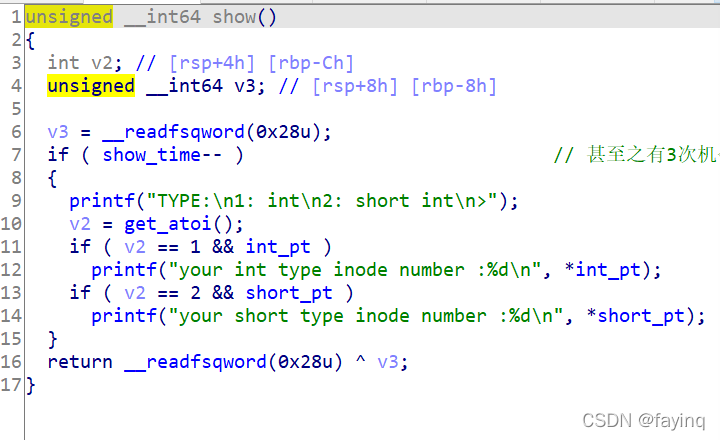Image resolution: width=720 pixels, height=440 pixels.
Task: Click the [rbp-Ch] comment on line 3
Action: [311, 63]
